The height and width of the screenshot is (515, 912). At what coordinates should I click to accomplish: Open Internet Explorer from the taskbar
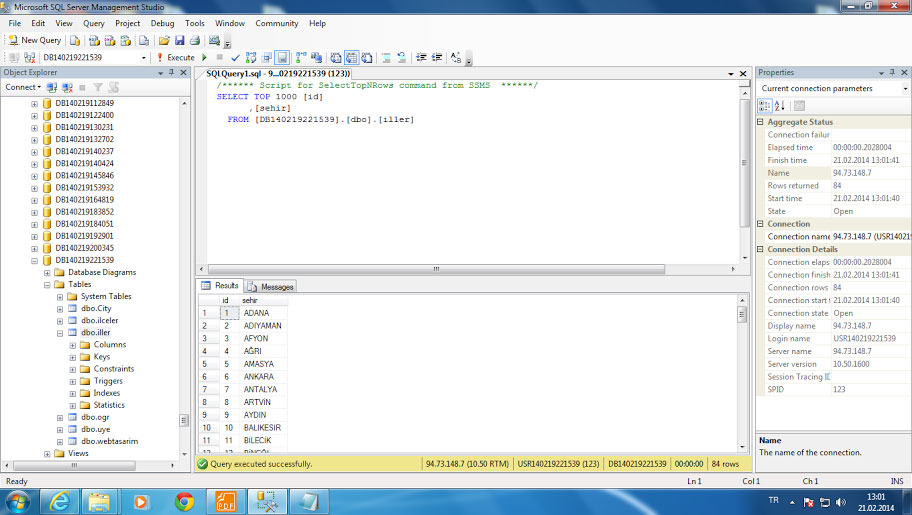point(59,502)
